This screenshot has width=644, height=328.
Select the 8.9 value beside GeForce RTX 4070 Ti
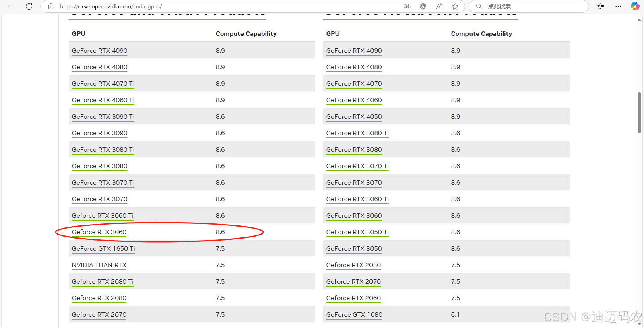click(220, 84)
